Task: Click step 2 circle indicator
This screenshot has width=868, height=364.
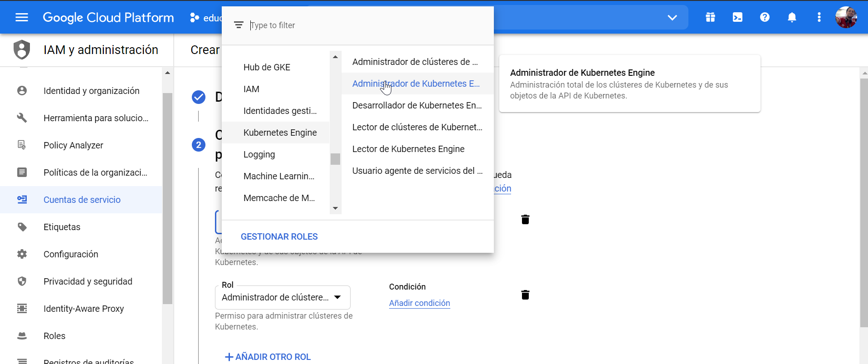Action: (x=199, y=145)
